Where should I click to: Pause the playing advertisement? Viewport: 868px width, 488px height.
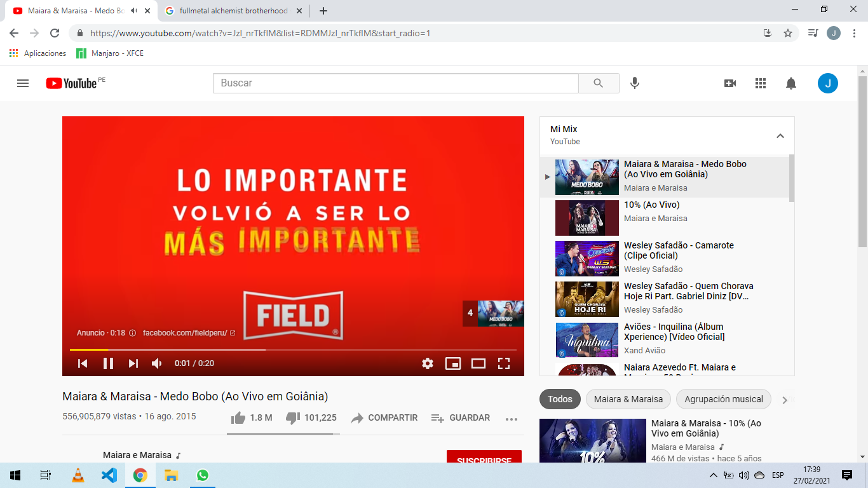[x=108, y=363]
